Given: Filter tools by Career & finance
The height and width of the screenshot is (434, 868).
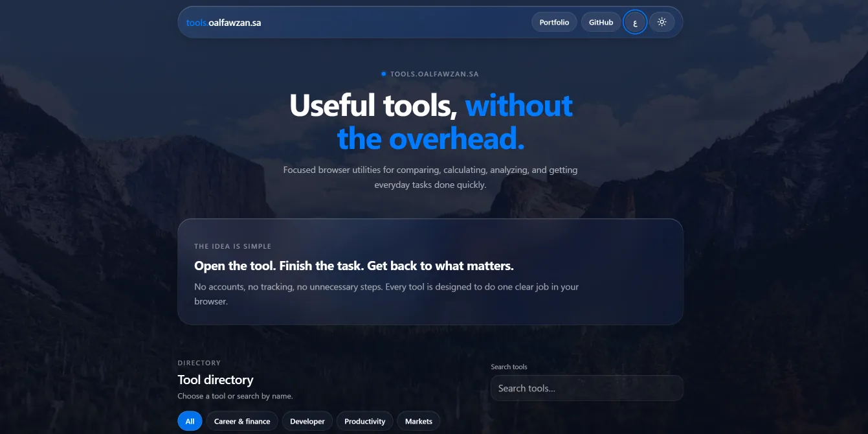Looking at the screenshot, I should 242,421.
